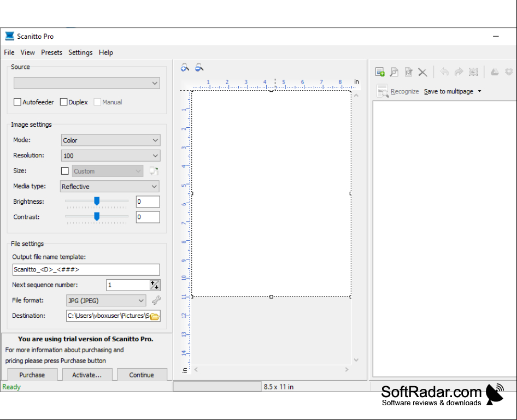Click the zoom in magnifier icon
517x420 pixels.
185,68
